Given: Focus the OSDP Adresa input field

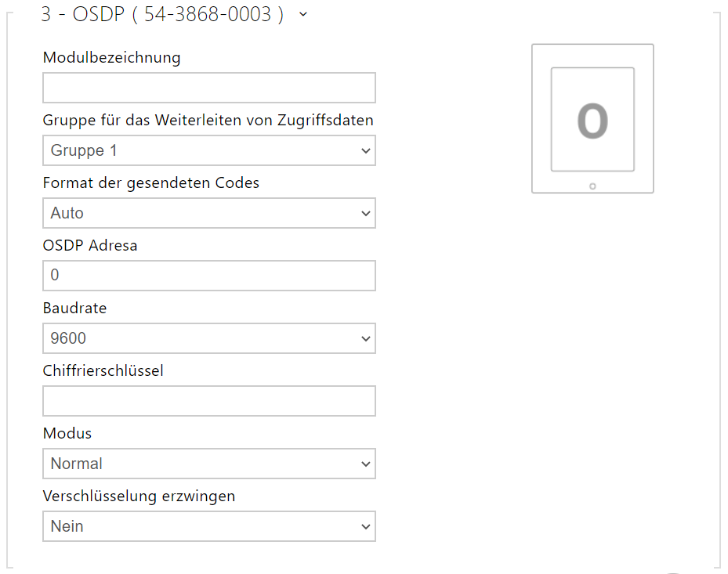Looking at the screenshot, I should pyautogui.click(x=209, y=276).
